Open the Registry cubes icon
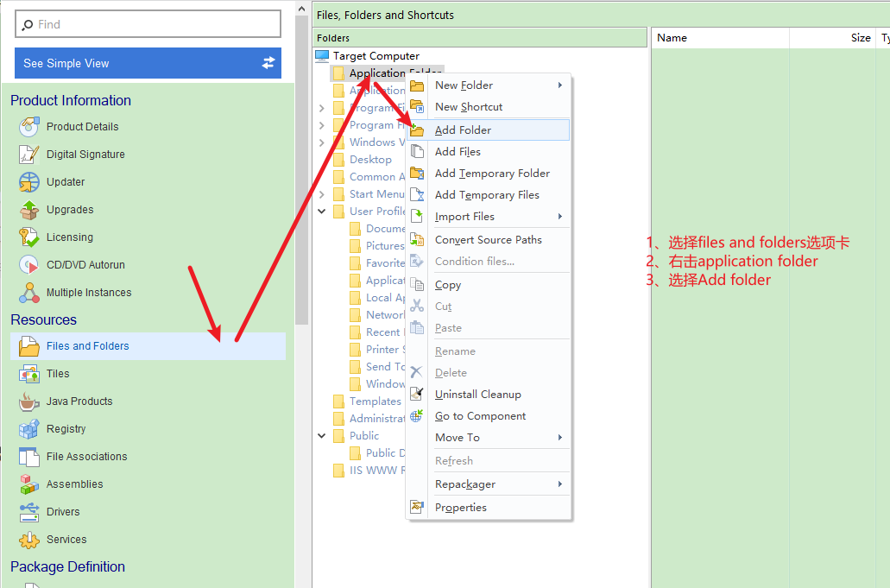The height and width of the screenshot is (588, 890). click(x=29, y=429)
